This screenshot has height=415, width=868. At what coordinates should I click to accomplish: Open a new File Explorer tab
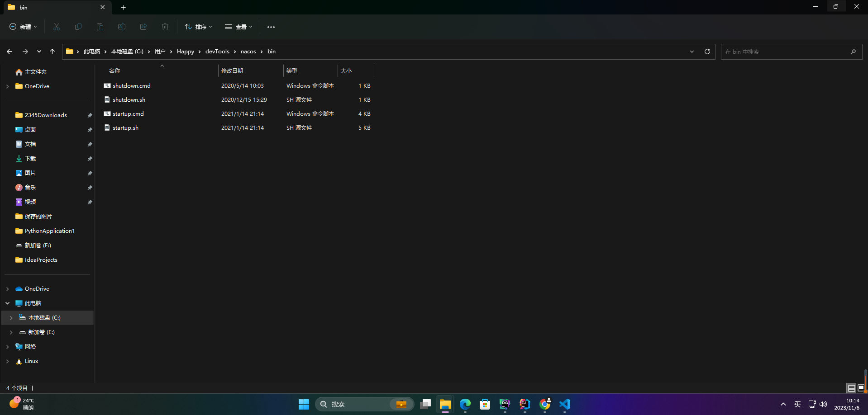(x=123, y=7)
